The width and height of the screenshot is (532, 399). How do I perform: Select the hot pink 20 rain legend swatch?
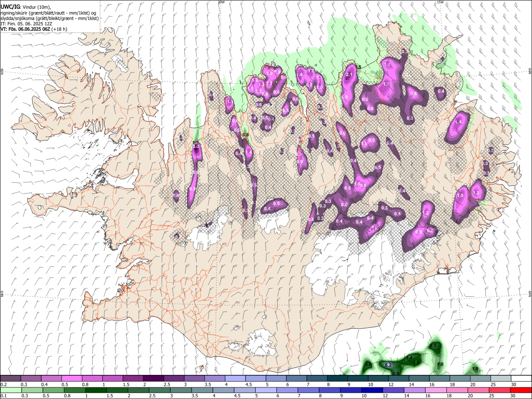tap(478, 390)
